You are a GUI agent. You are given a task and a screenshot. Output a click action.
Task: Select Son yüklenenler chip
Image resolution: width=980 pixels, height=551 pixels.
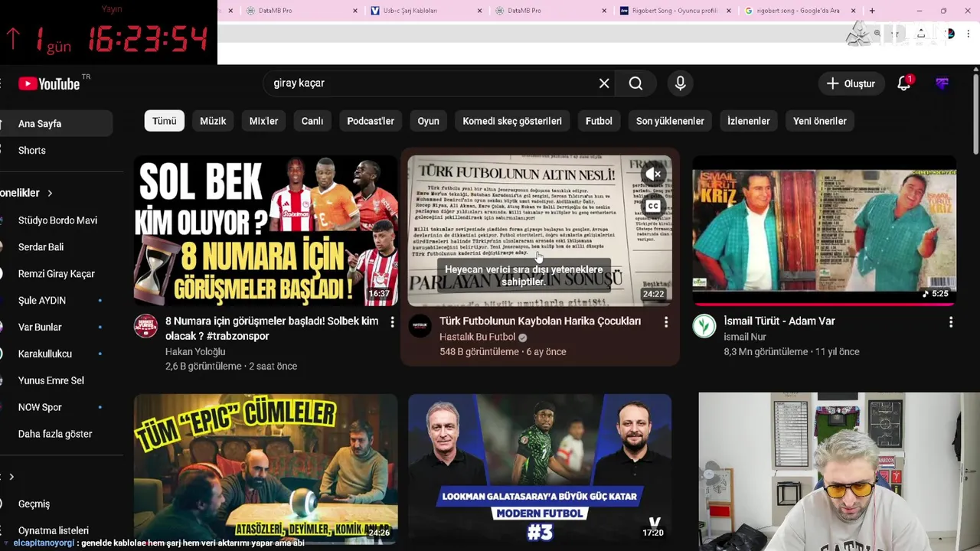670,121
